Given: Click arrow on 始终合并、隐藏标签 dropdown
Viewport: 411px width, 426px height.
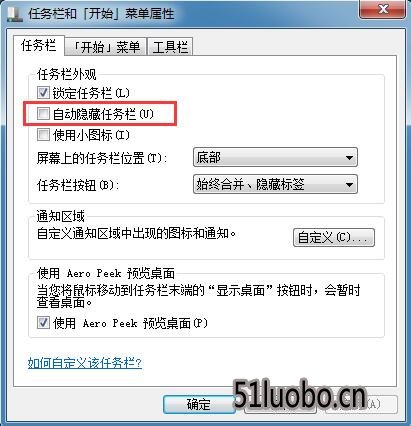Looking at the screenshot, I should point(349,184).
